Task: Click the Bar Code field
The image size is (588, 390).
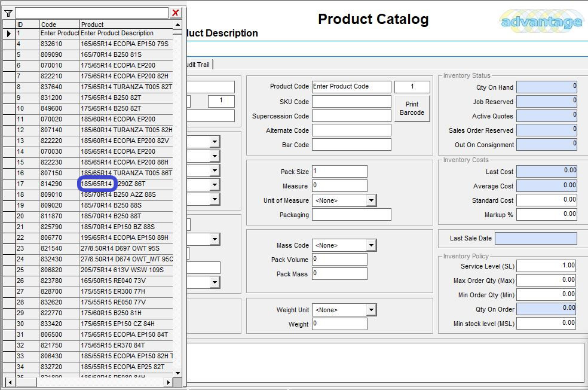Action: pos(351,145)
